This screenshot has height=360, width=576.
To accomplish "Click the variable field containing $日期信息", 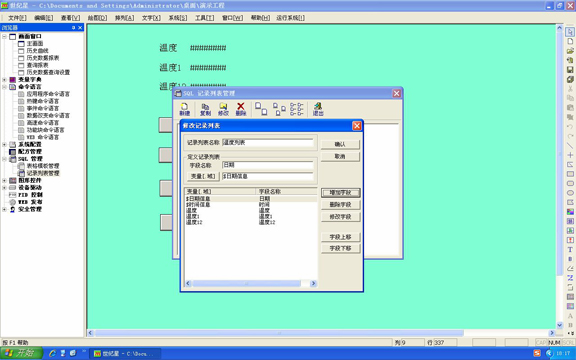I will tap(268, 176).
